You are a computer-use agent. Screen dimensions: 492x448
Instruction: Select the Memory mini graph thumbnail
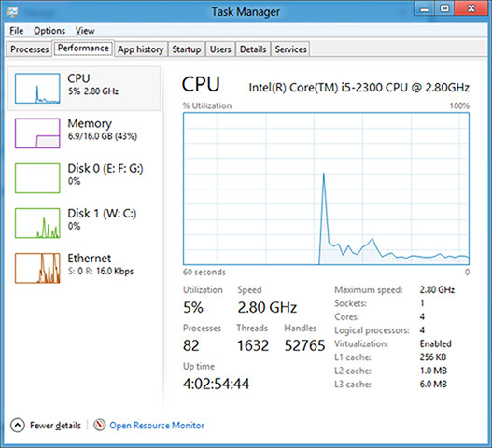(x=37, y=133)
